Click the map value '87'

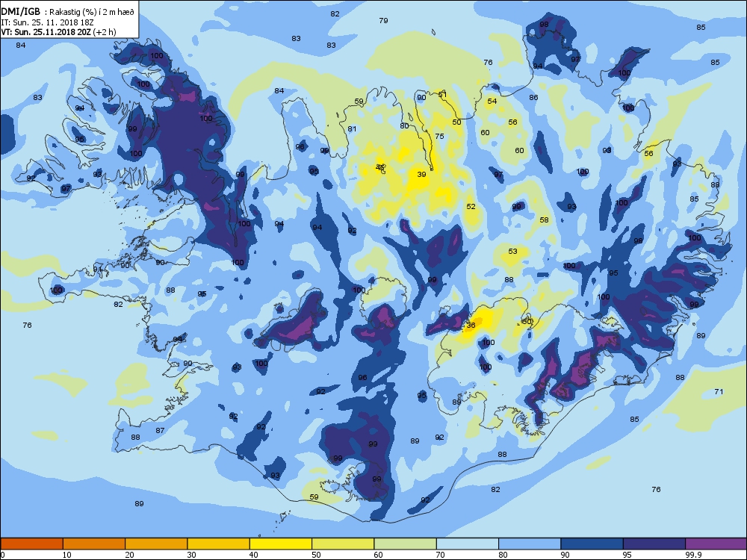click(x=160, y=431)
